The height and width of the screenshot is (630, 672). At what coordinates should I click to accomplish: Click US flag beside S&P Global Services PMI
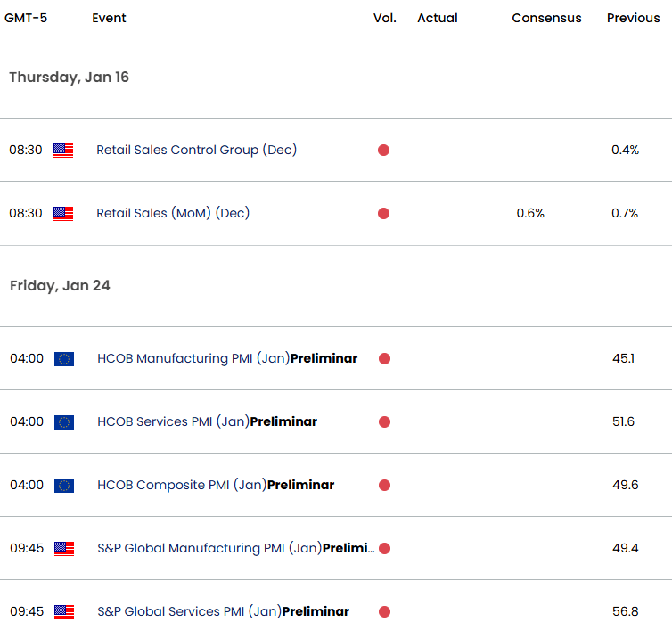point(64,612)
